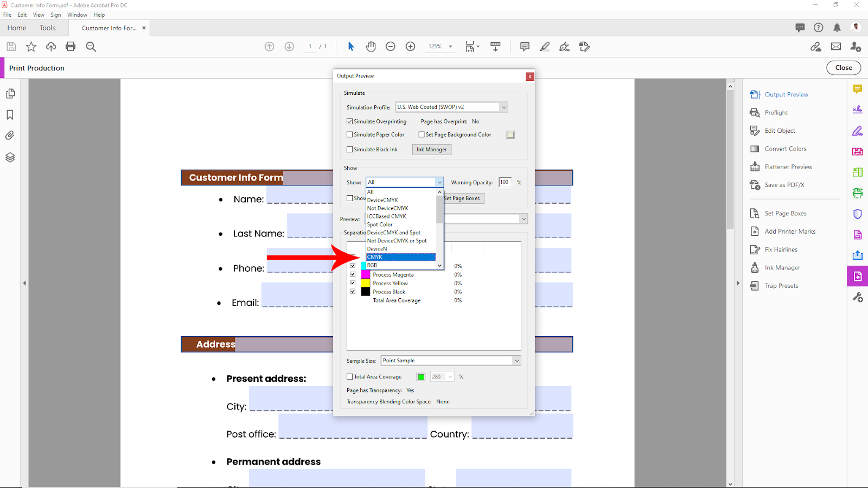Click the Find text magnifier icon
Image resolution: width=868 pixels, height=488 pixels.
[91, 47]
